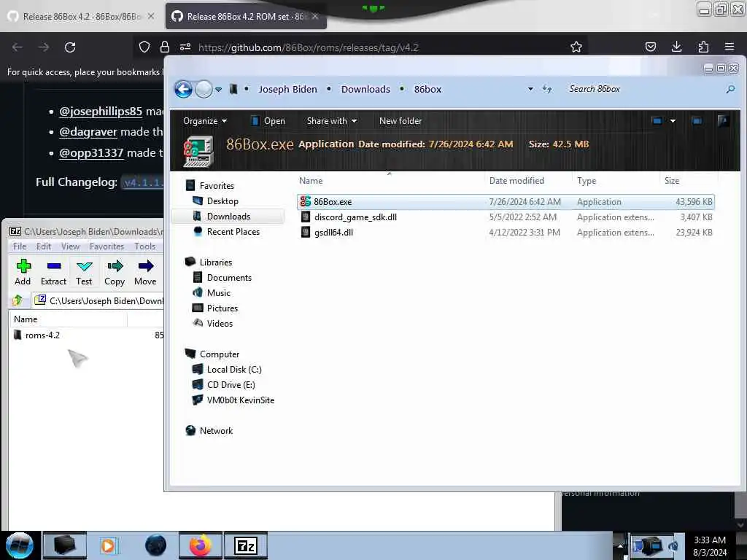
Task: Click the Explorer back arrow button
Action: tap(183, 89)
